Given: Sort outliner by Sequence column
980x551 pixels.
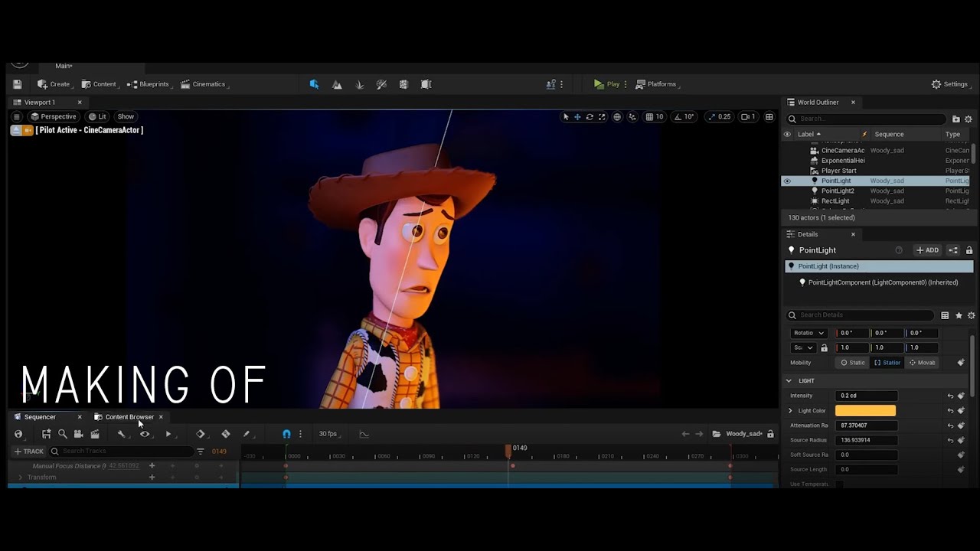Looking at the screenshot, I should click(889, 134).
